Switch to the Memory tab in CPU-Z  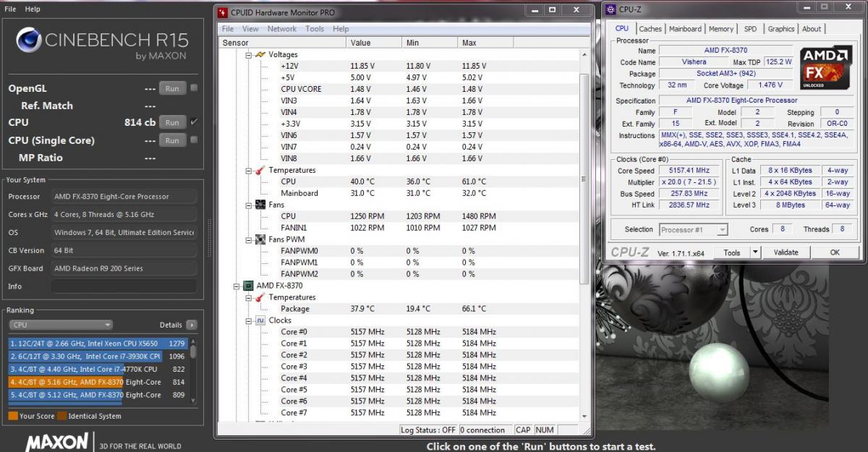(721, 29)
